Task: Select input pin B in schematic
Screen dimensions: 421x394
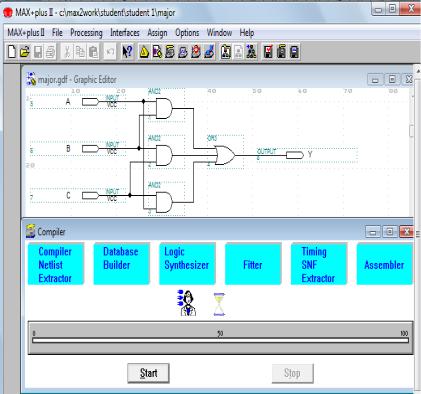Action: (x=91, y=148)
